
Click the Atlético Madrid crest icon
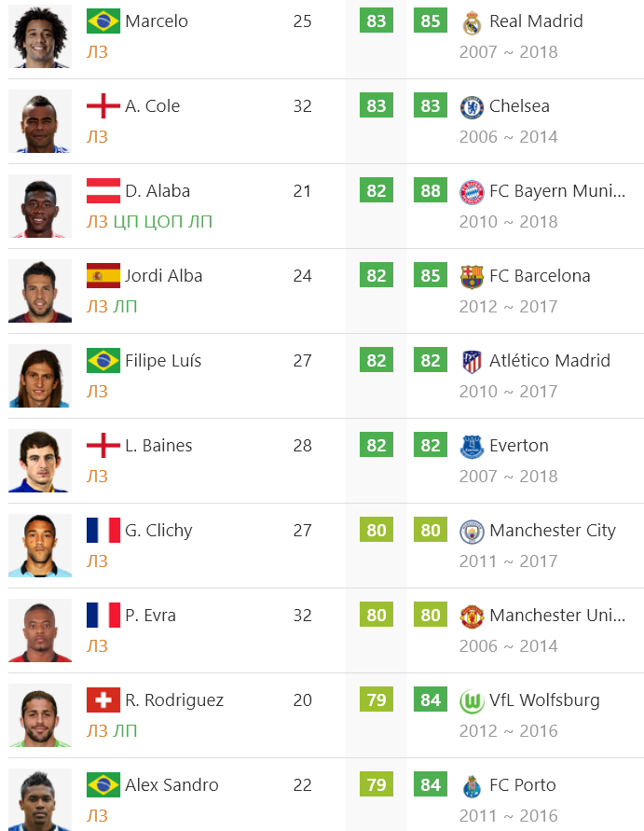pos(472,362)
